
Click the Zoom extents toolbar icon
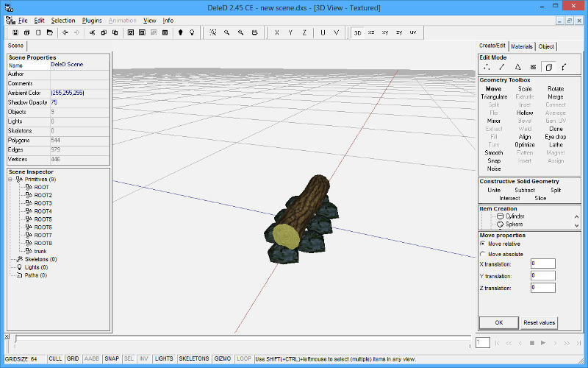point(213,32)
